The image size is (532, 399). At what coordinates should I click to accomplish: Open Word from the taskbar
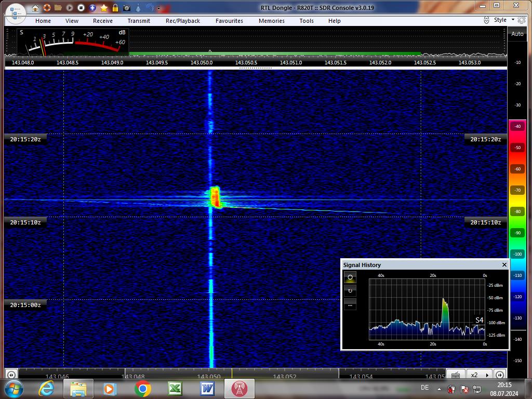[x=207, y=389]
